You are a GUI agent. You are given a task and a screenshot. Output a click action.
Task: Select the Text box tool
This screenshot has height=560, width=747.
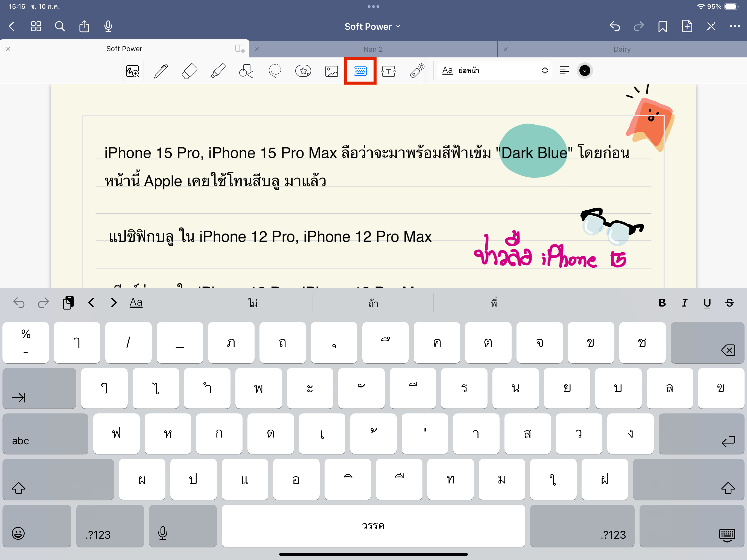point(388,71)
